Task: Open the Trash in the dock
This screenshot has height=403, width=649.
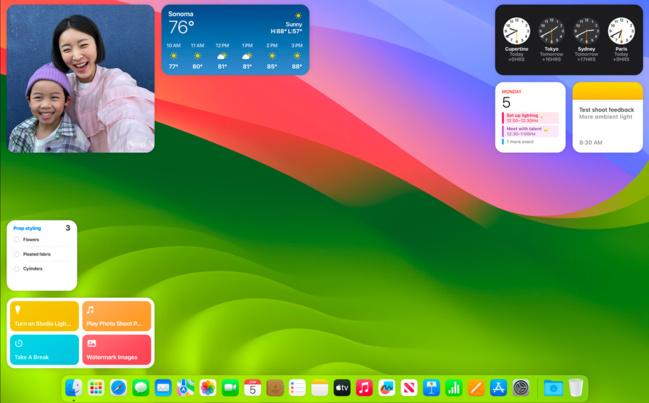Action: click(x=576, y=388)
